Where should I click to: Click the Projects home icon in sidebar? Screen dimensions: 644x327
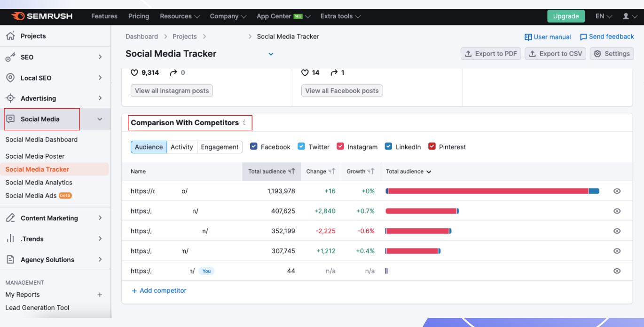click(10, 36)
